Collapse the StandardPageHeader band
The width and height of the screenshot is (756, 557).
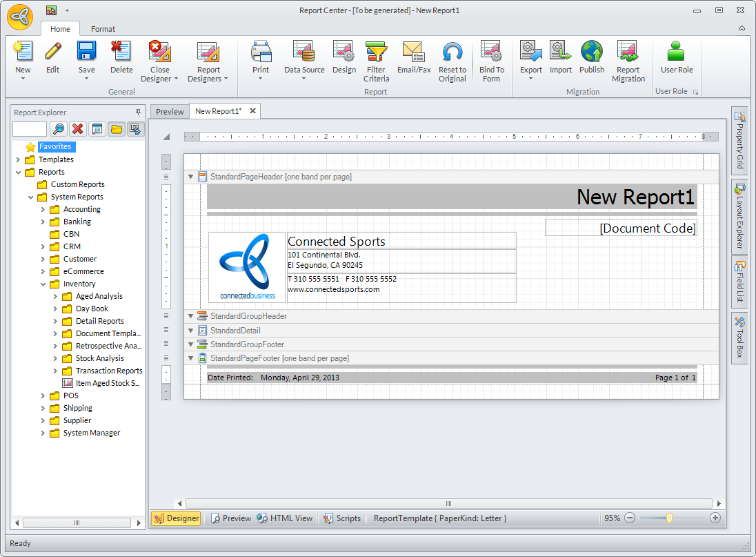[191, 177]
